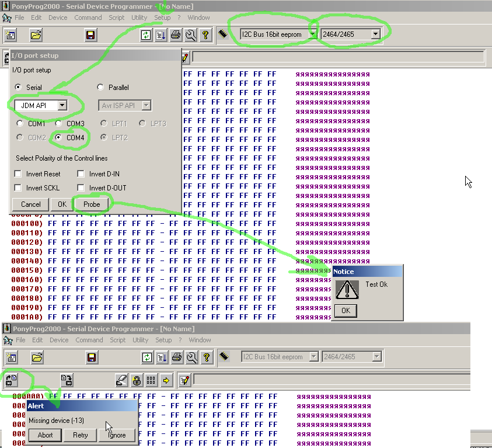Click the Erase device eraser icon
Screen dimensions: 492x448
point(121,380)
